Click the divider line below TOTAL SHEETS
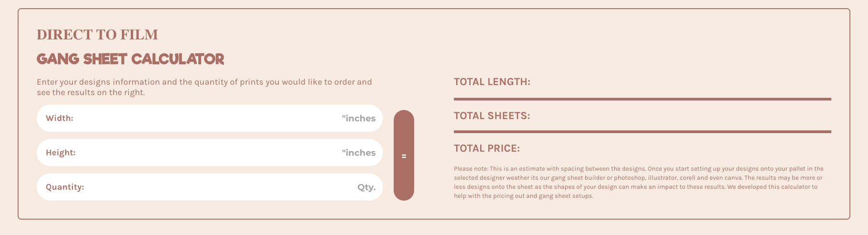Image resolution: width=868 pixels, height=235 pixels. 642,131
